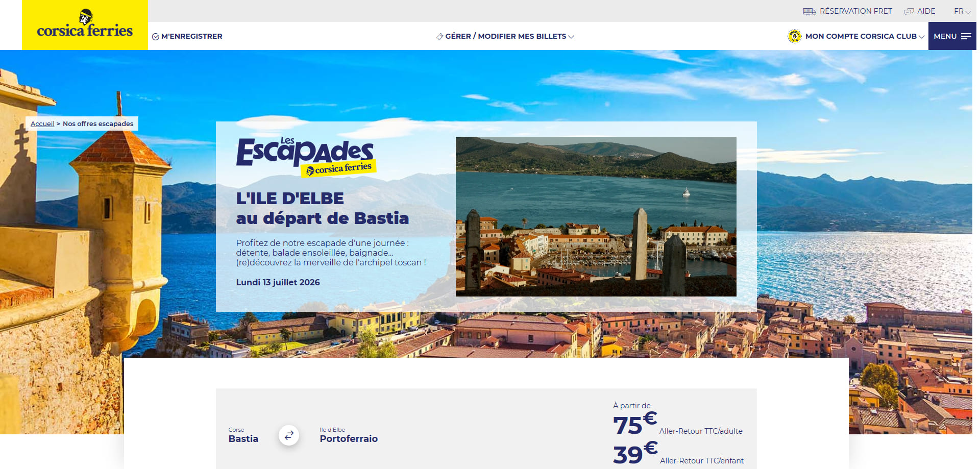Click the 39€ child price

coord(635,453)
